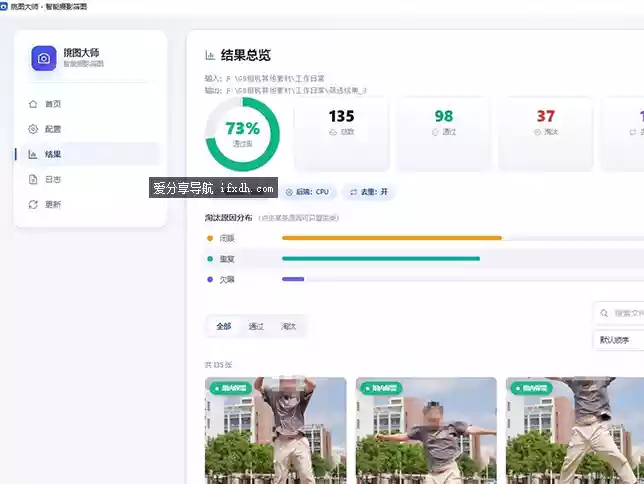Open the second photo thumbnail
Viewport: 644px width, 484px height.
426,431
